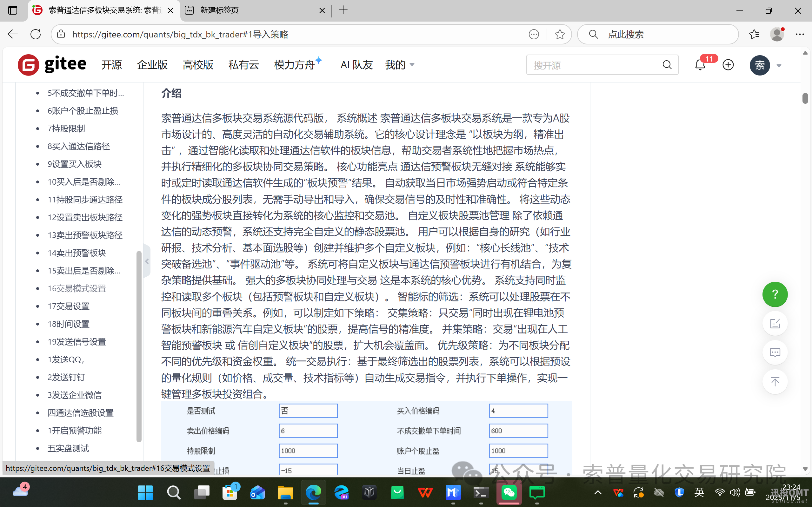The image size is (812, 507).
Task: Open the account dropdown next to the 索 avatar
Action: [x=779, y=65]
